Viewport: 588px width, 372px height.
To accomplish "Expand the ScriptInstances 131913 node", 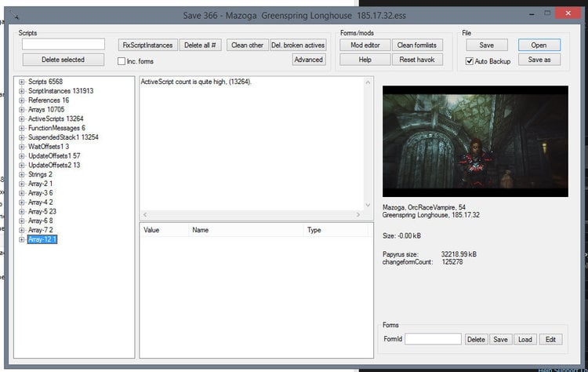I will click(x=22, y=91).
